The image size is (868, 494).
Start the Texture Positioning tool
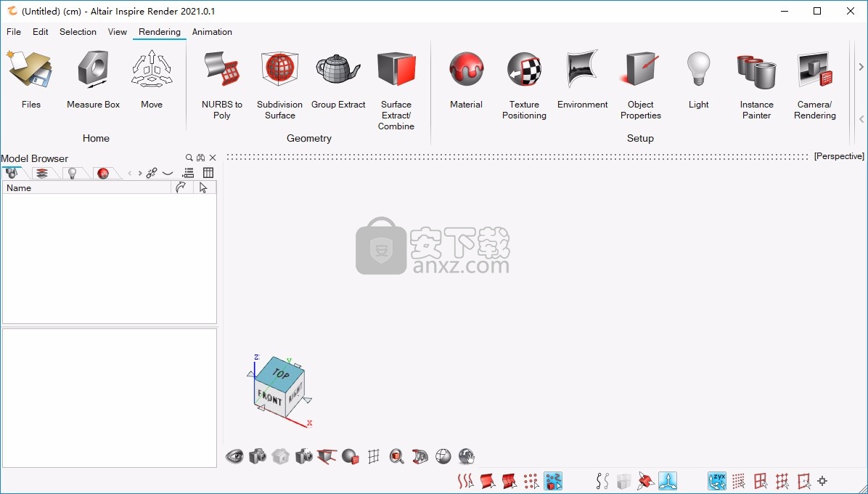coord(524,85)
